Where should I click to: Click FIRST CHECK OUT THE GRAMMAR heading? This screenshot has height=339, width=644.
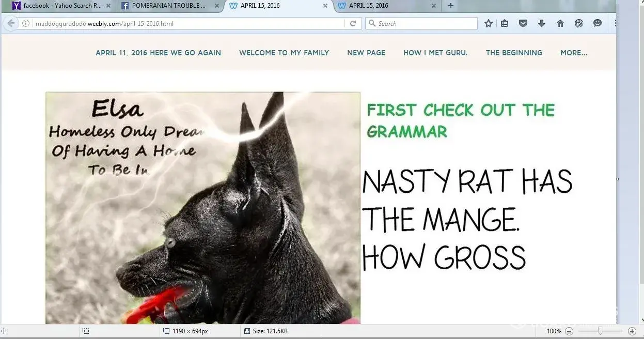461,120
